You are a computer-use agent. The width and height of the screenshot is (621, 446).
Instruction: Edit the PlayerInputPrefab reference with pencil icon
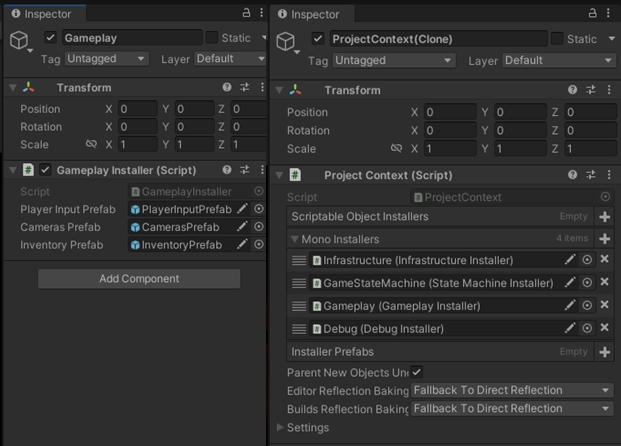click(242, 209)
